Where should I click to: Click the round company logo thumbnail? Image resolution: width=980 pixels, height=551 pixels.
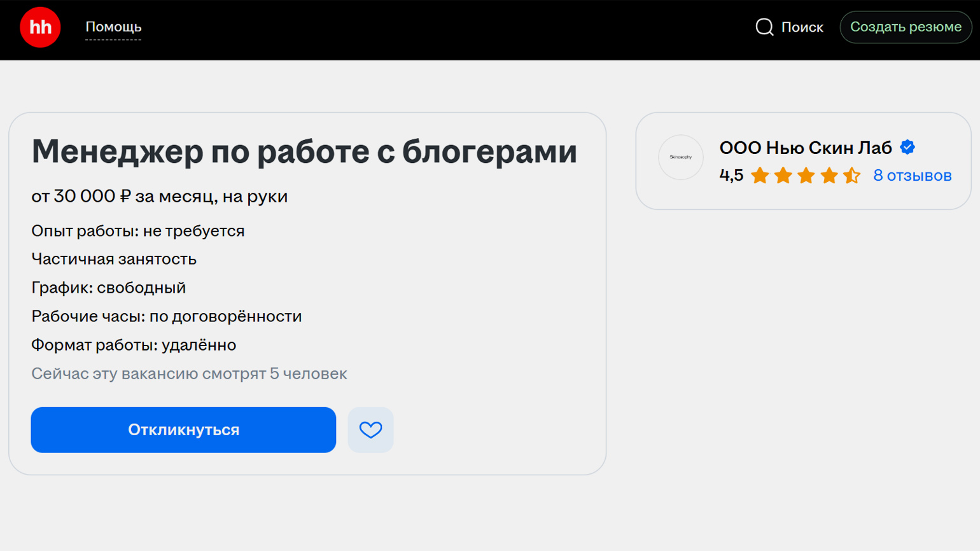680,157
